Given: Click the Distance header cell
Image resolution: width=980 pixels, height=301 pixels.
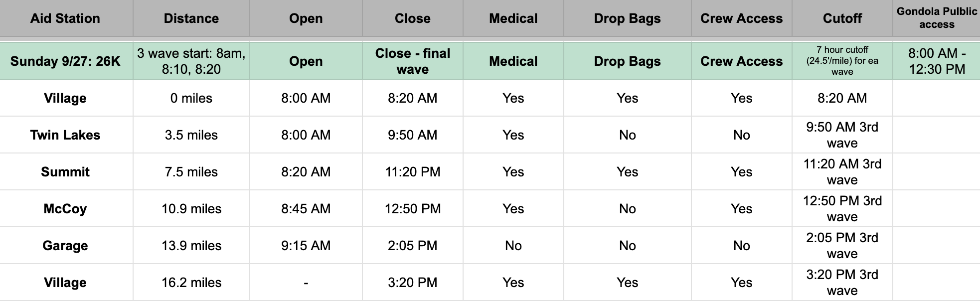Looking at the screenshot, I should [x=191, y=18].
